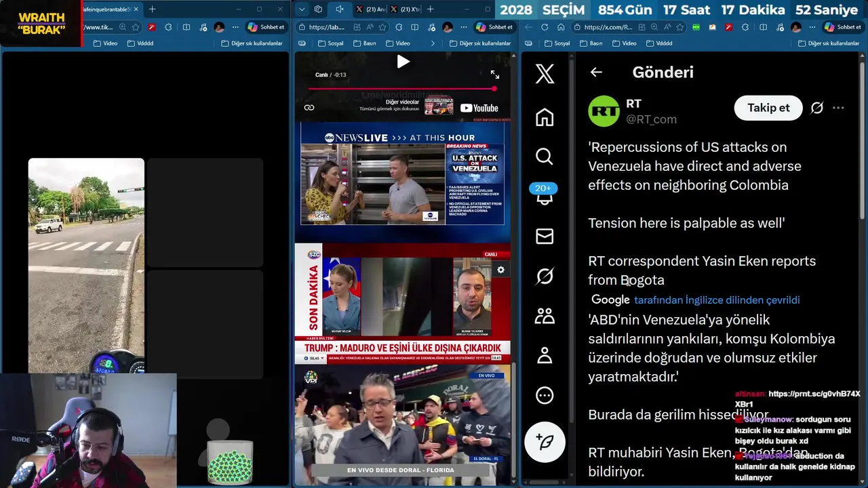Open Read aloud icon in middle browser
This screenshot has height=488, width=868.
(x=370, y=27)
